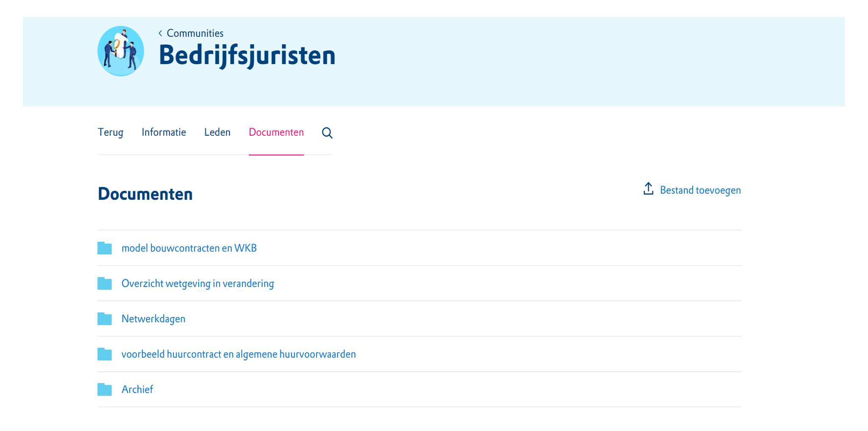This screenshot has width=868, height=431.
Task: Click the Bestand toevoegen link
Action: click(x=700, y=190)
